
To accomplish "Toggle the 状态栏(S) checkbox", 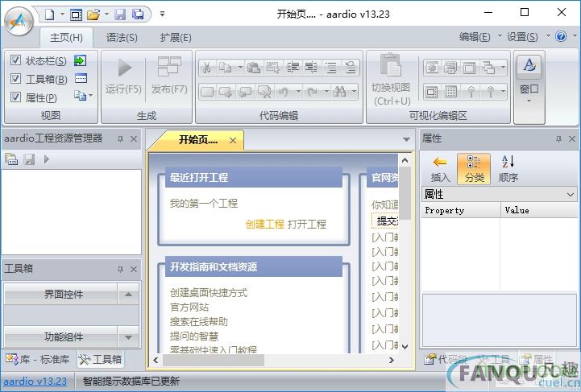I will coord(15,60).
